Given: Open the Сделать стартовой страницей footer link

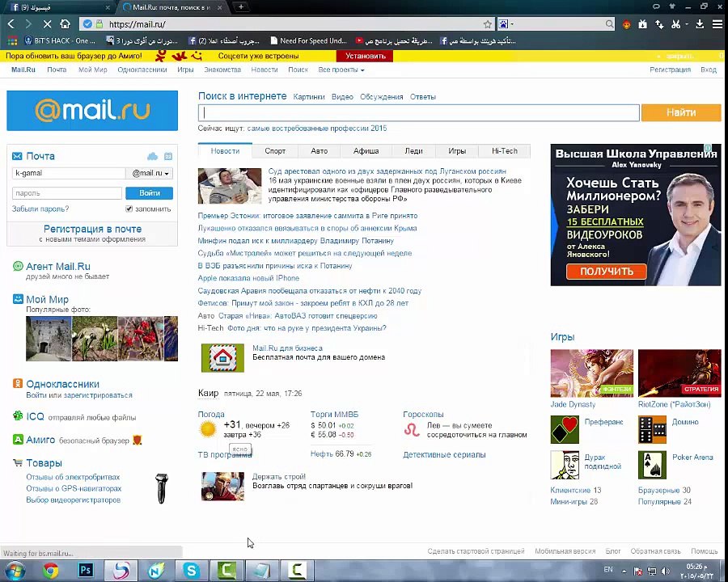Looking at the screenshot, I should point(476,551).
